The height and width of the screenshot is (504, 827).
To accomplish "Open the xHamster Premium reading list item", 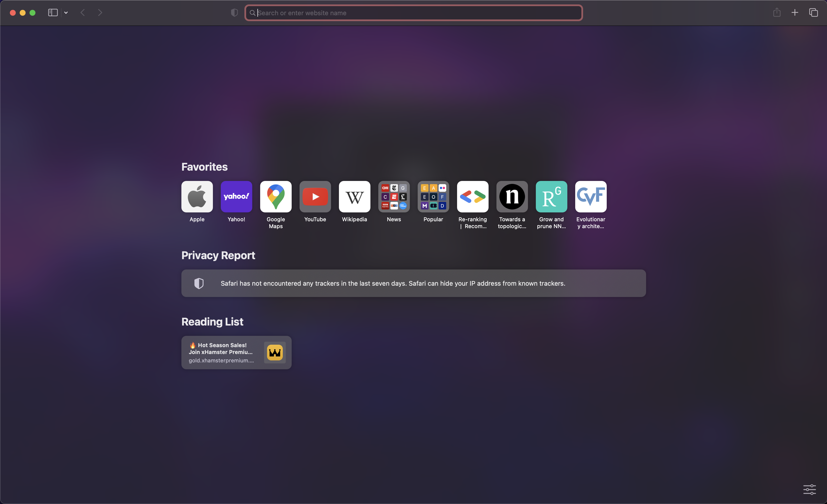I will tap(236, 352).
